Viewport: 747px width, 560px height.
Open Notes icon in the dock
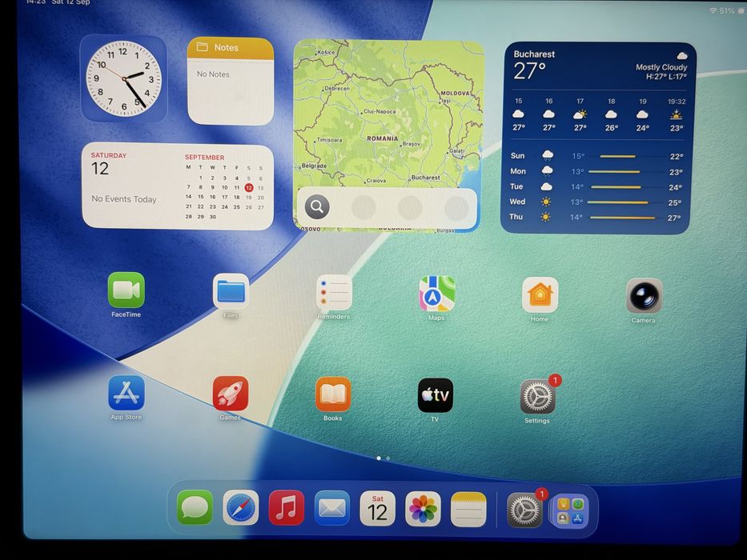click(468, 510)
